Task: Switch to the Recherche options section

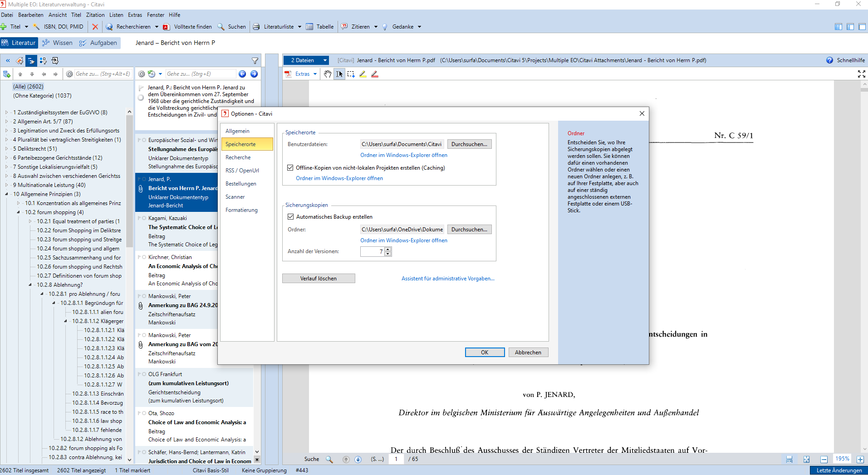Action: [x=238, y=157]
